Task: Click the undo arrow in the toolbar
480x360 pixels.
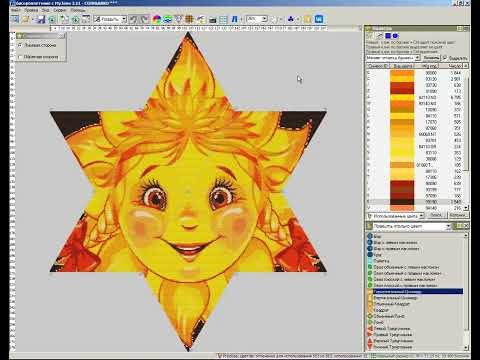Action: click(133, 19)
